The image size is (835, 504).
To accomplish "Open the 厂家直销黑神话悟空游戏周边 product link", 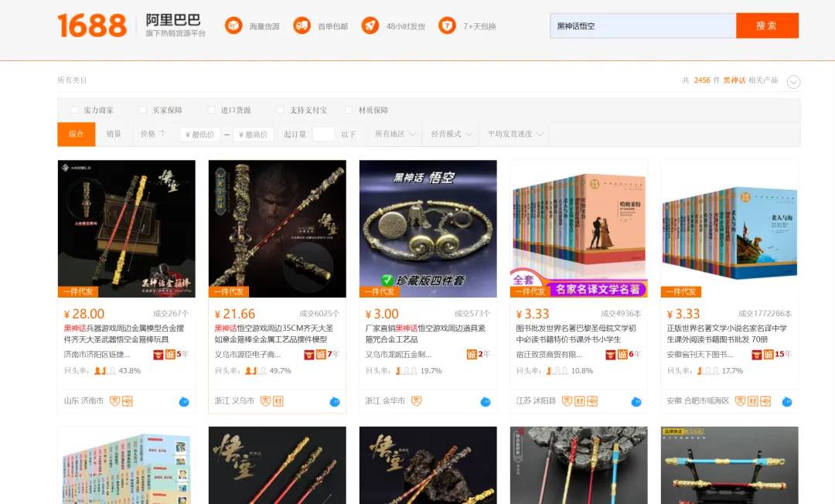I will coord(425,334).
